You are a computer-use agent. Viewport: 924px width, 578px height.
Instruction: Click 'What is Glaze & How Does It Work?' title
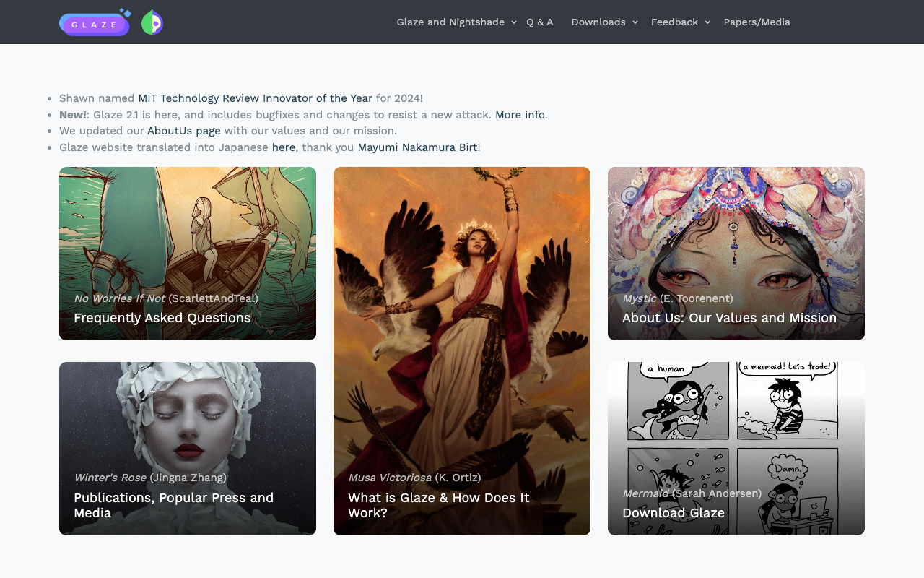coord(439,505)
